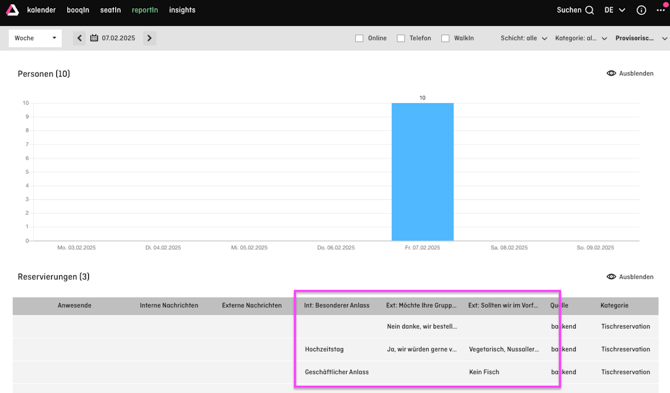This screenshot has height=393, width=670.
Task: Go to previous week arrow
Action: click(x=79, y=38)
